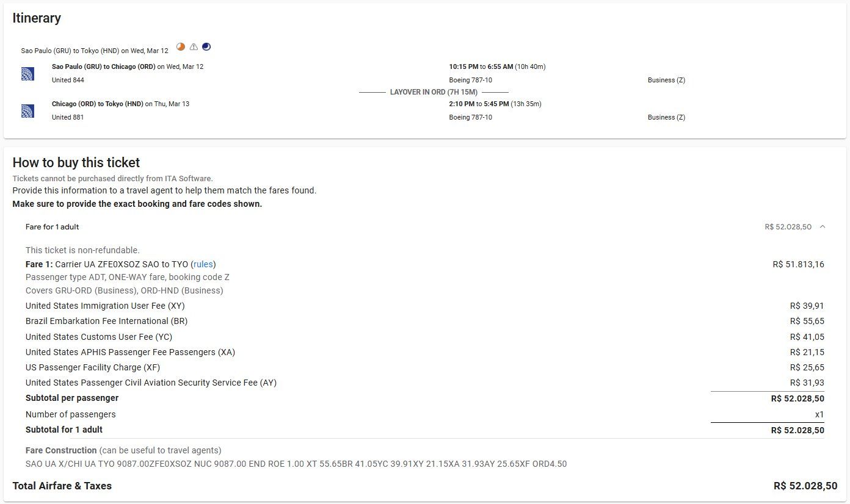
Task: Click Boeing 787-10 aircraft for United 881
Action: (470, 117)
